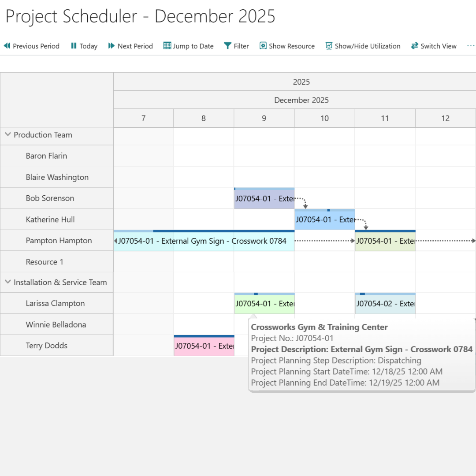
Task: Select the Winnie Belladona resource row
Action: (x=56, y=325)
